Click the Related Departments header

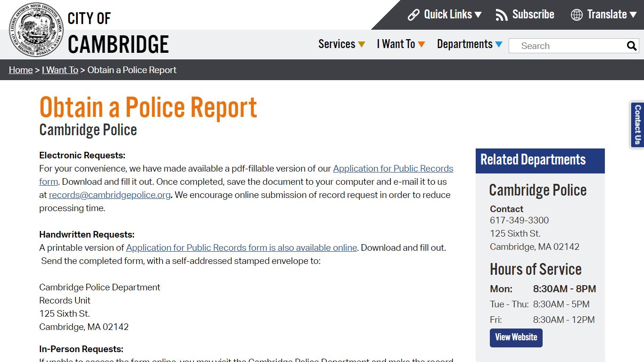pyautogui.click(x=540, y=160)
